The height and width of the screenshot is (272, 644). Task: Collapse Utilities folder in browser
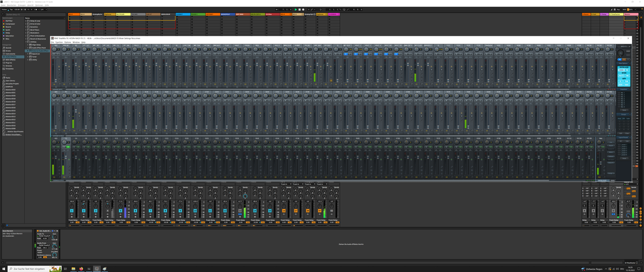pos(26,42)
